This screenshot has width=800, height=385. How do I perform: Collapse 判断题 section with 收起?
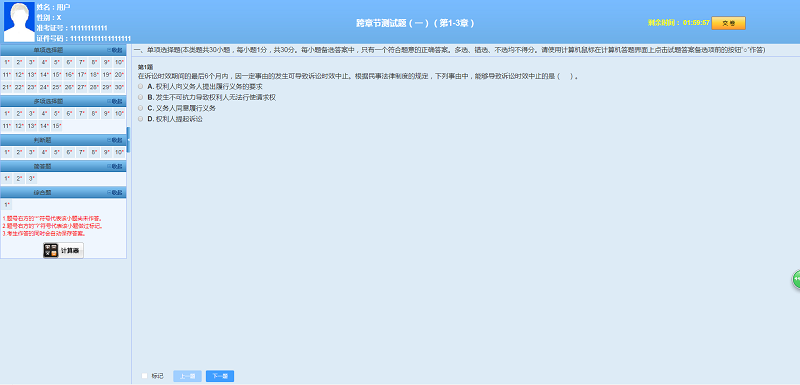115,140
